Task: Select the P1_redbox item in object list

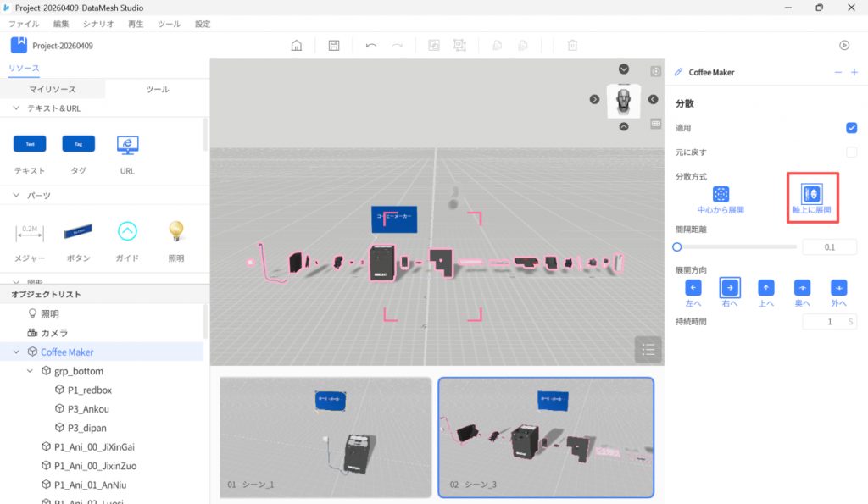Action: (89, 390)
